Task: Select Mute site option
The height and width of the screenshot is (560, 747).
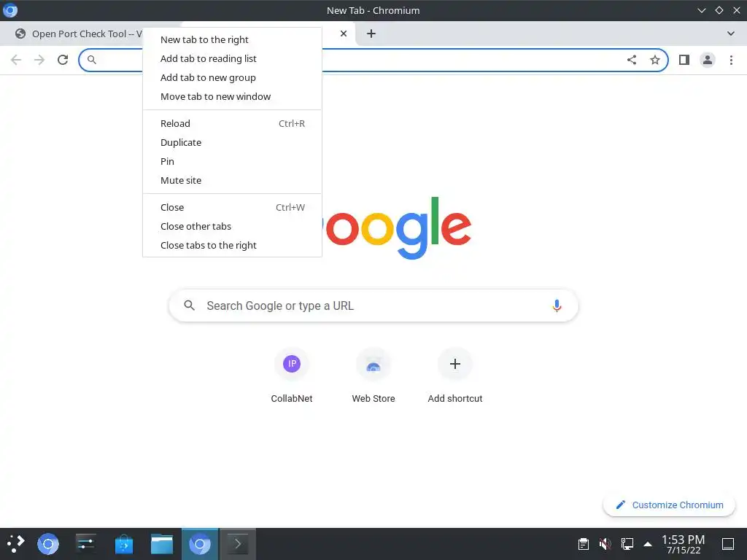Action: (x=232, y=181)
